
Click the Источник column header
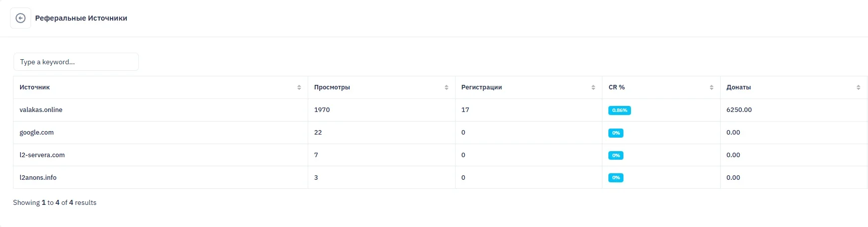point(35,87)
